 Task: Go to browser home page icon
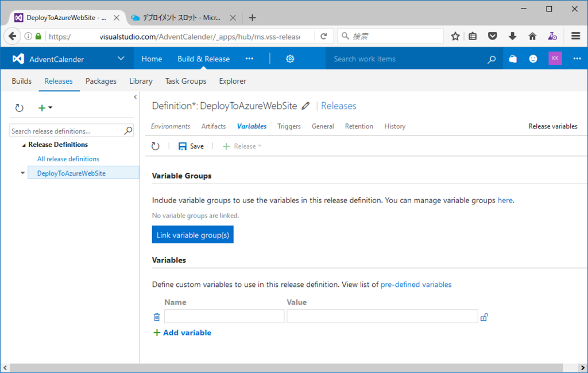532,36
